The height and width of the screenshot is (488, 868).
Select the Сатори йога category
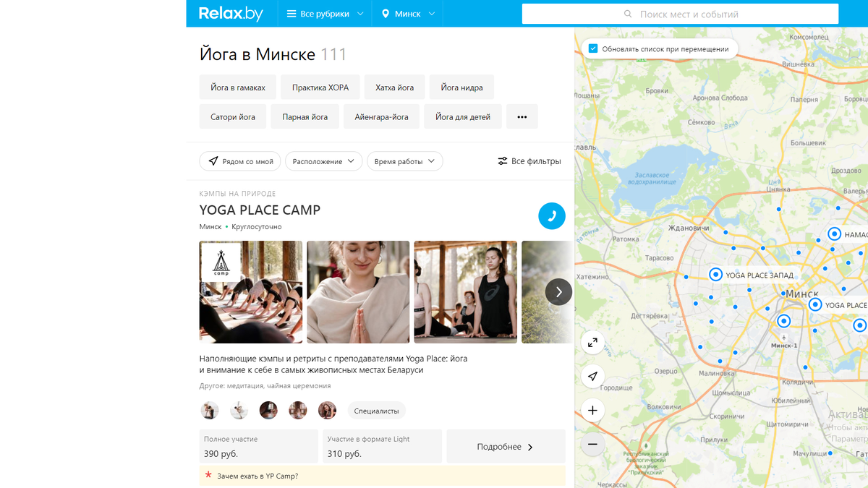(233, 116)
